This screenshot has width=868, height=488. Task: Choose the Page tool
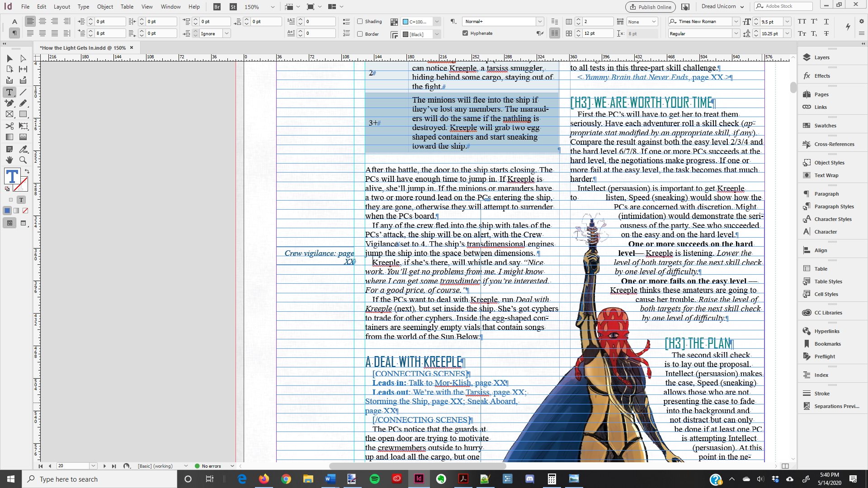point(9,69)
